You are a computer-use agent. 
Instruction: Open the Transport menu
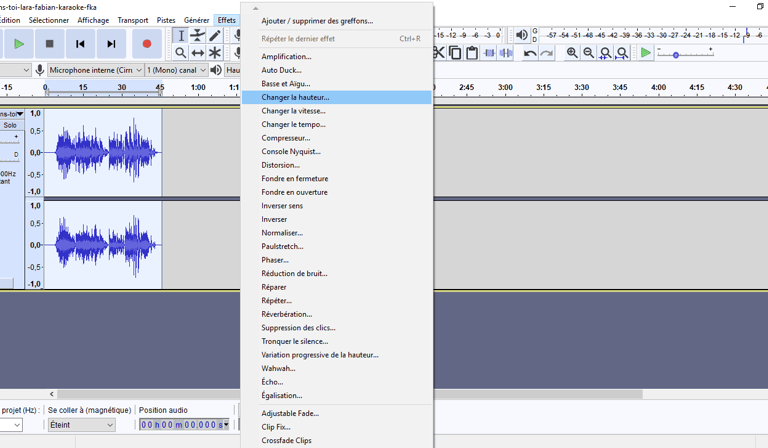click(x=133, y=20)
